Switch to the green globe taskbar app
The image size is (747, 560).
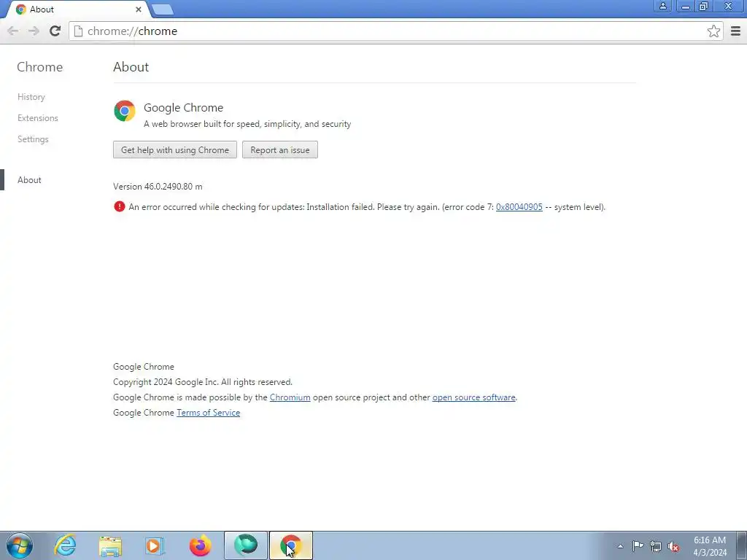point(246,545)
